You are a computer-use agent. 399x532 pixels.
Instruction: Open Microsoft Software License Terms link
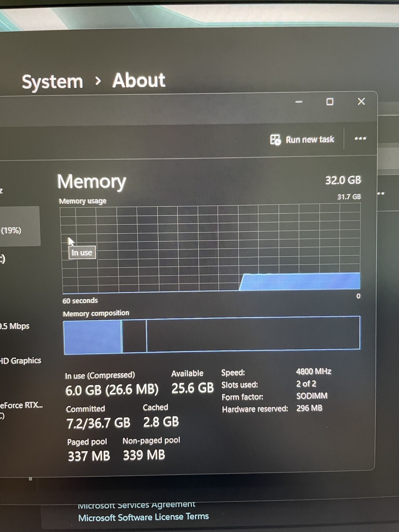[x=144, y=517]
